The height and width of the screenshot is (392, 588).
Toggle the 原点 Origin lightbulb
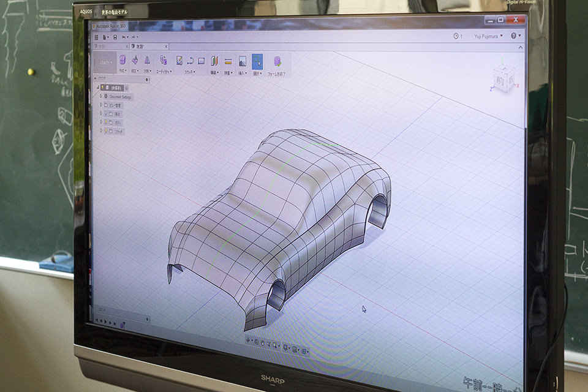(x=106, y=113)
